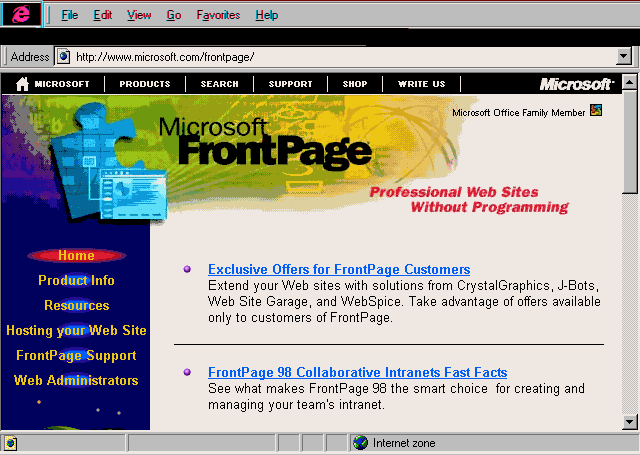Image resolution: width=640 pixels, height=455 pixels.
Task: Open the Edit menu
Action: click(x=102, y=15)
